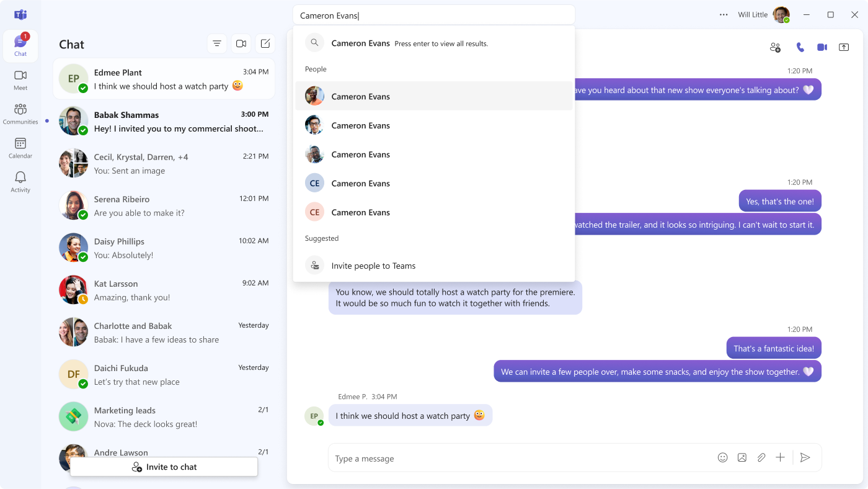
Task: Click the add people to chat icon
Action: (x=775, y=47)
